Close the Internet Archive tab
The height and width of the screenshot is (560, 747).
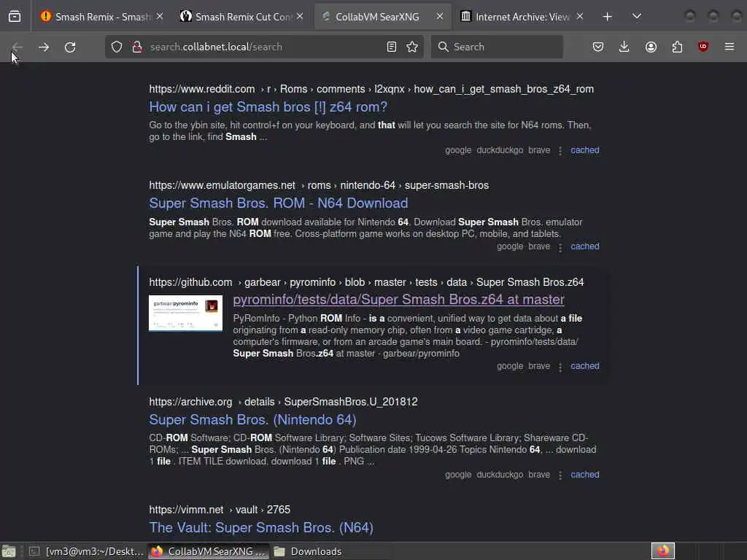pyautogui.click(x=580, y=17)
